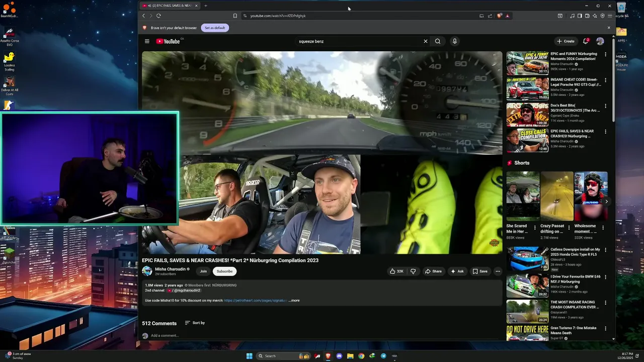Open Brave main menu hamburger
Viewport: 644px width, 362px height.
[x=610, y=16]
